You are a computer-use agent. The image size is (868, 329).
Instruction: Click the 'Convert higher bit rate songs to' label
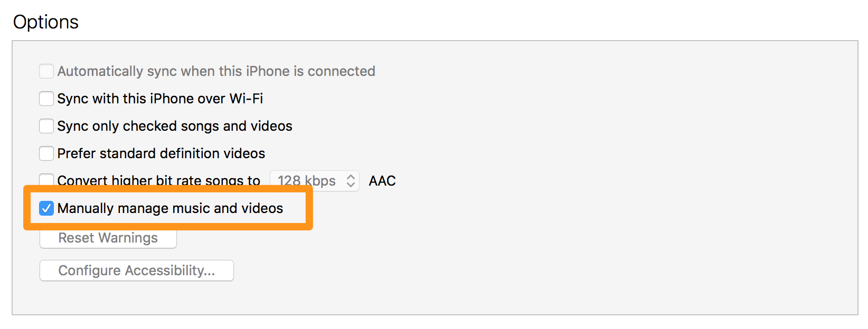pos(159,180)
